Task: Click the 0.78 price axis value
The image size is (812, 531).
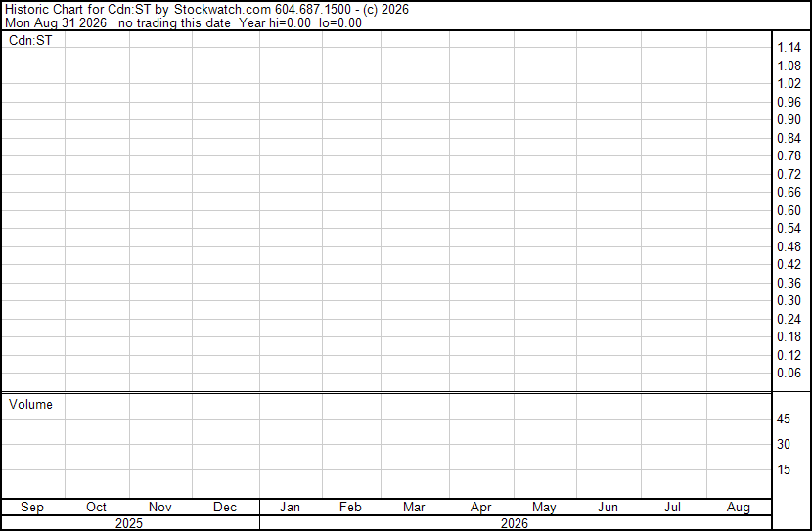Action: pyautogui.click(x=789, y=155)
